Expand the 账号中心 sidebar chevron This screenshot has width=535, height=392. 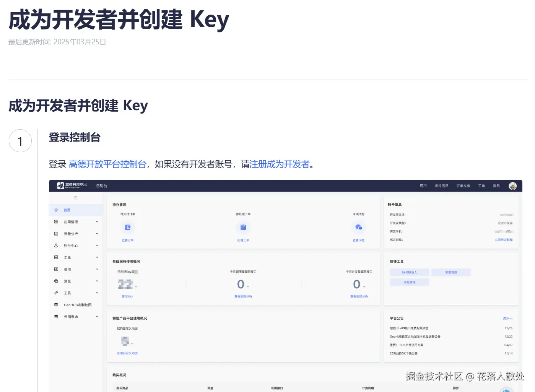click(x=97, y=246)
